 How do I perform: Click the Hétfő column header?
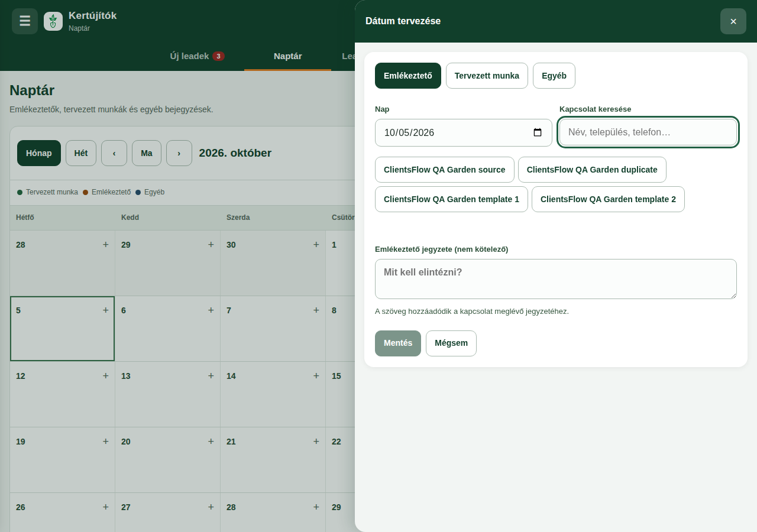pos(62,218)
